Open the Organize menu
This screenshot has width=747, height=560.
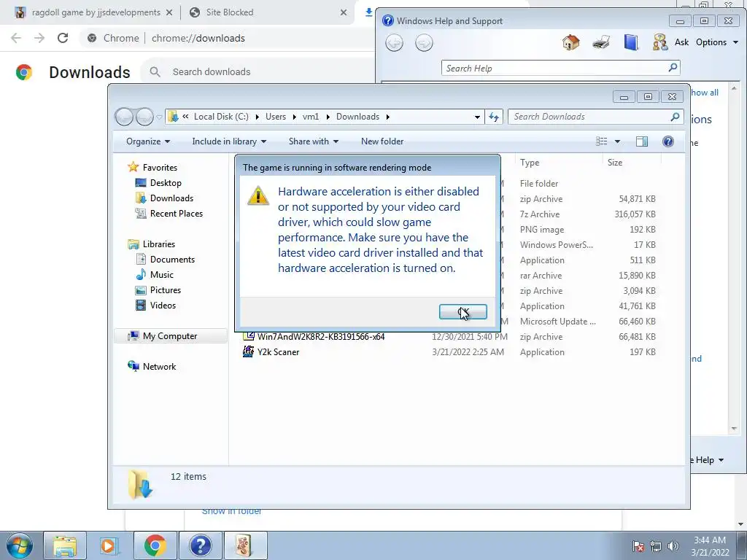(x=147, y=141)
